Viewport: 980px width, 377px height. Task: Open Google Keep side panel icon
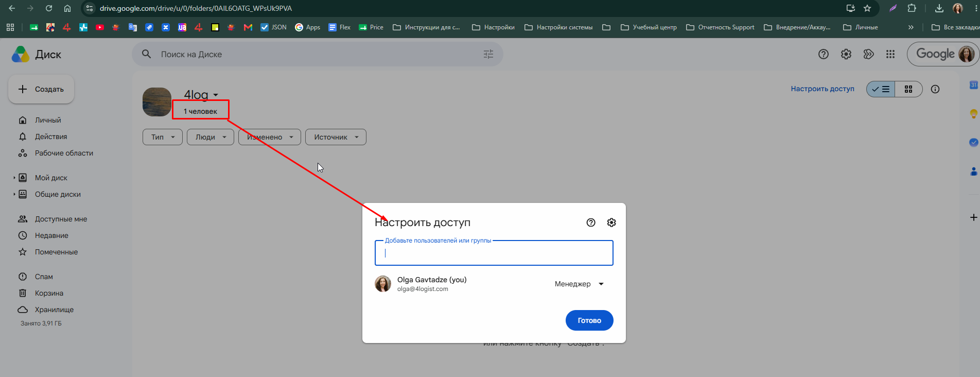point(973,114)
